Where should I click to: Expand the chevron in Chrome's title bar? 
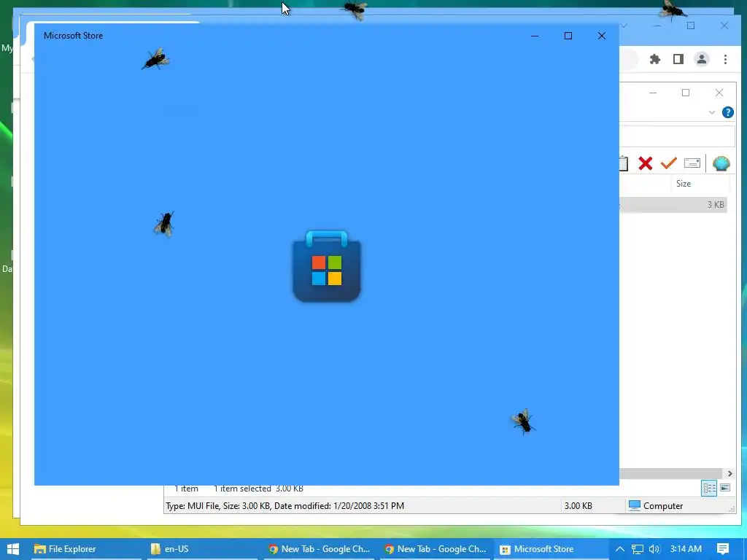(623, 26)
